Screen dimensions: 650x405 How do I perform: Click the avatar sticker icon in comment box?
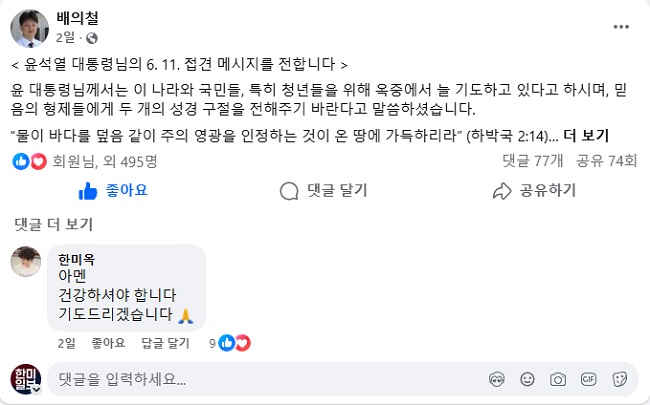[497, 379]
